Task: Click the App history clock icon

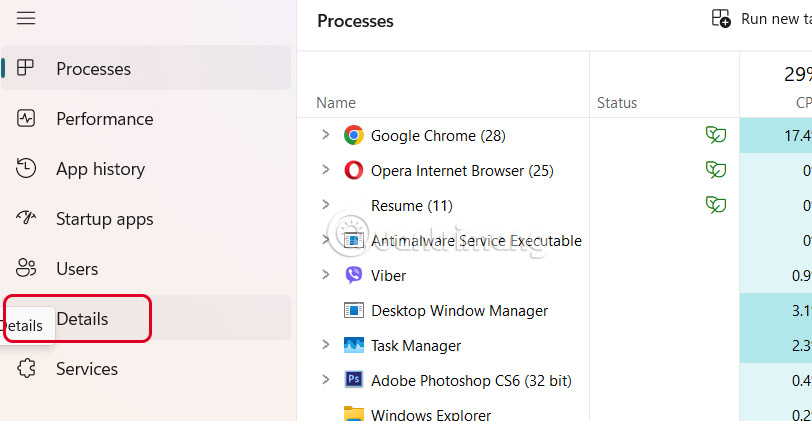Action: (x=27, y=169)
